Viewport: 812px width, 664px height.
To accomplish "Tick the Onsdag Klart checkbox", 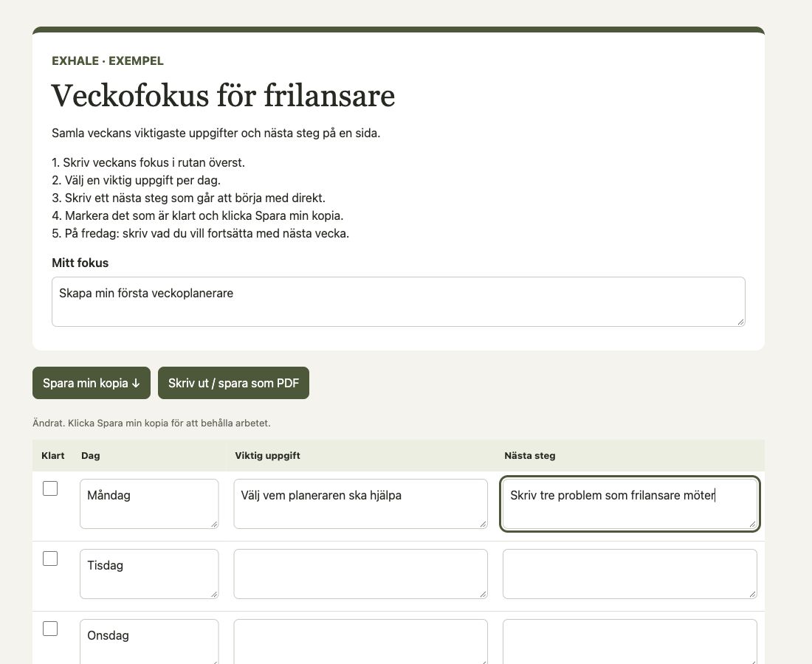I will pos(50,629).
